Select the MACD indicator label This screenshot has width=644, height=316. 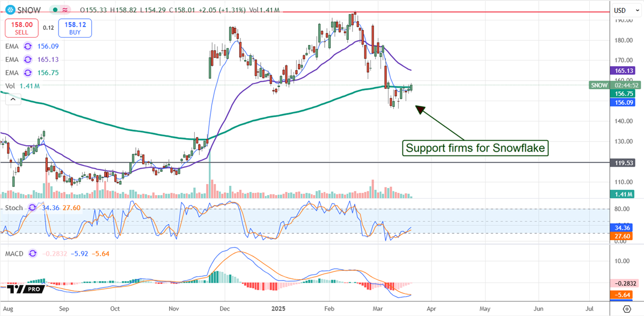click(x=14, y=253)
